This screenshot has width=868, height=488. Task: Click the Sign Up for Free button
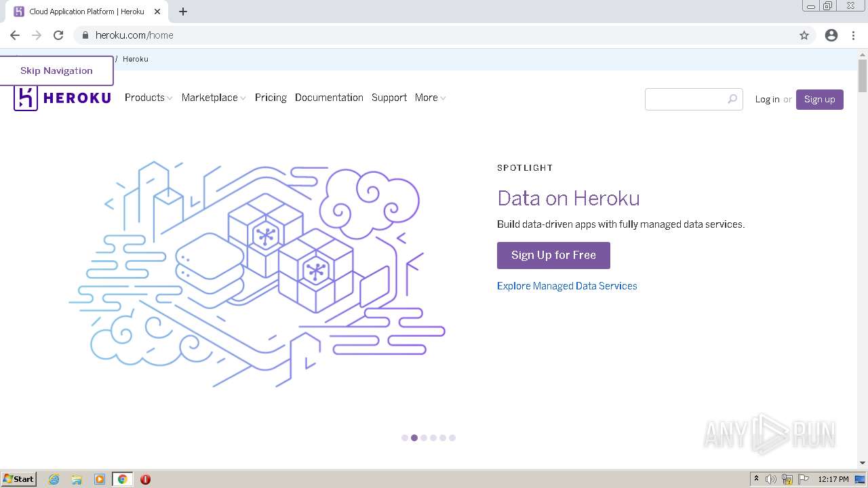tap(553, 256)
